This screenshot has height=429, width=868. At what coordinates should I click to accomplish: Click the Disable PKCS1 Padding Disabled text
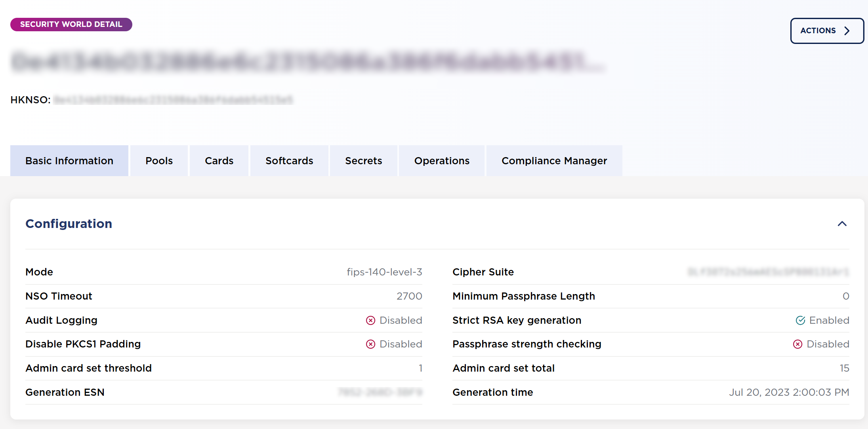click(401, 344)
